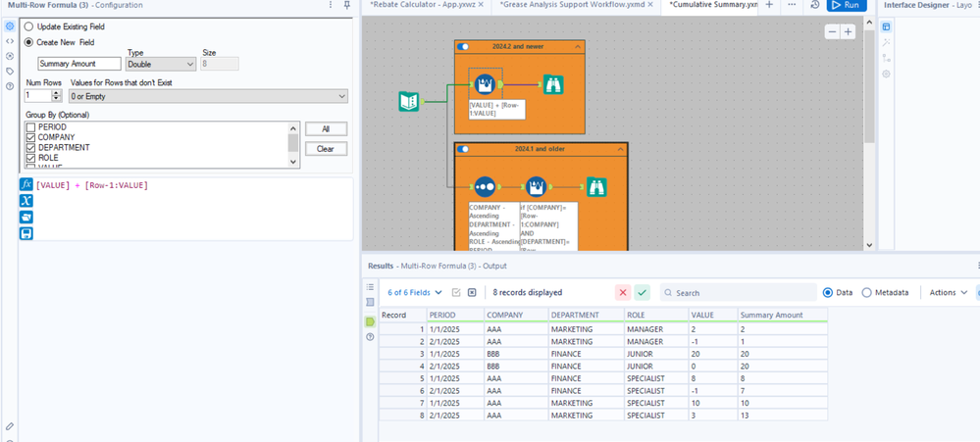Select the Metadata radio button
The height and width of the screenshot is (442, 980).
(x=866, y=292)
